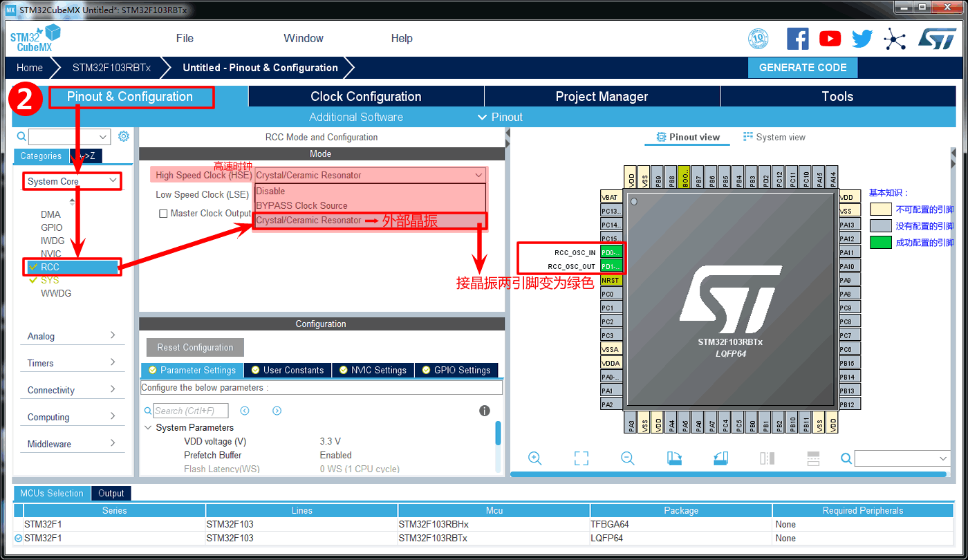Expand the Timers category
Viewport: 968px width, 560px height.
[x=113, y=362]
